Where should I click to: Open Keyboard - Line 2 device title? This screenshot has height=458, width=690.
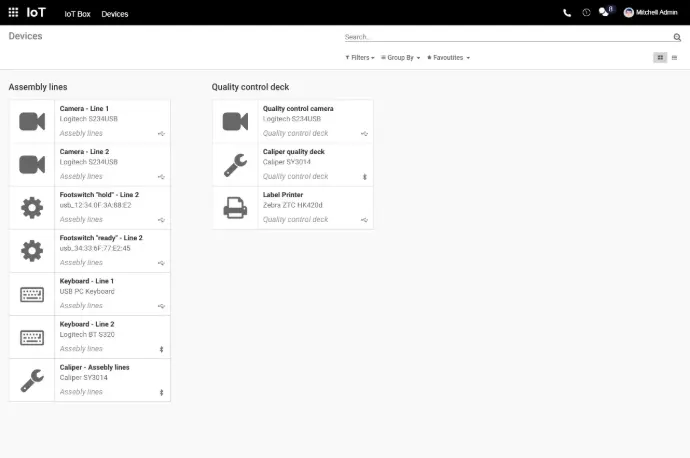[87, 324]
